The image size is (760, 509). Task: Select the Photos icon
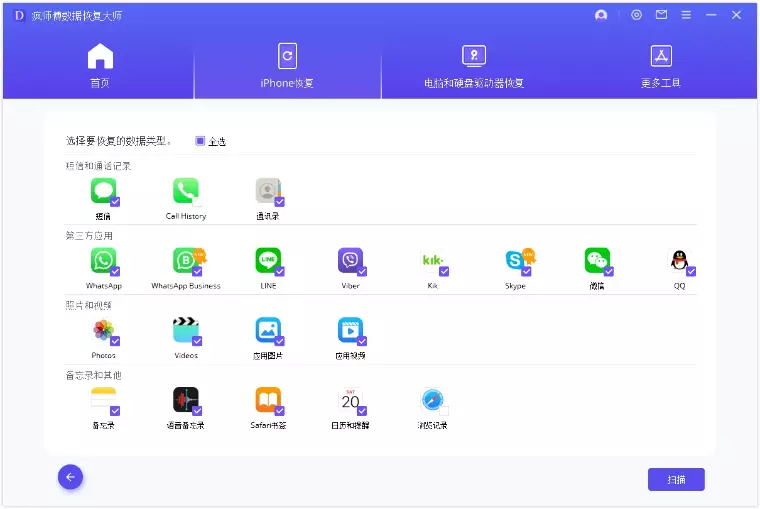[x=103, y=330]
